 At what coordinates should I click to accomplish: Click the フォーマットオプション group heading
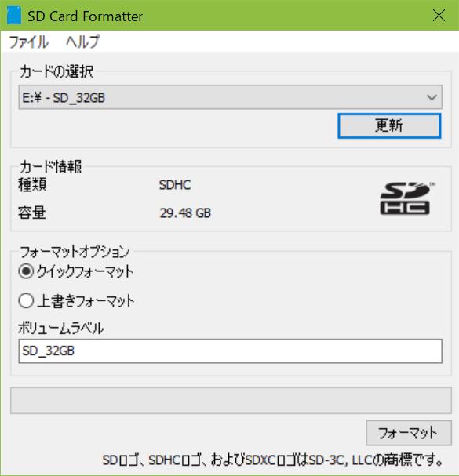coord(75,252)
